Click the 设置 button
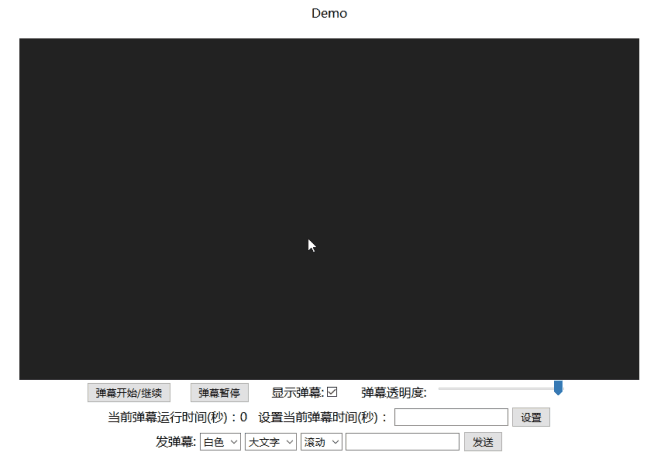 click(x=531, y=417)
